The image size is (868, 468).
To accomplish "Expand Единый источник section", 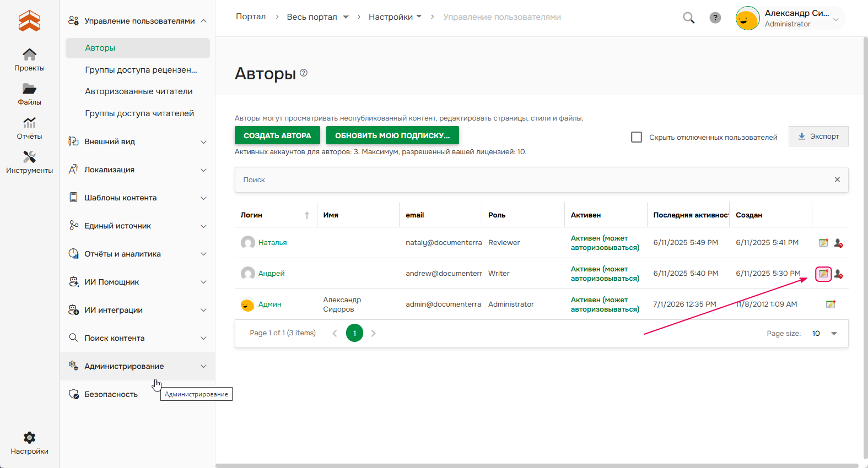I will click(x=203, y=226).
